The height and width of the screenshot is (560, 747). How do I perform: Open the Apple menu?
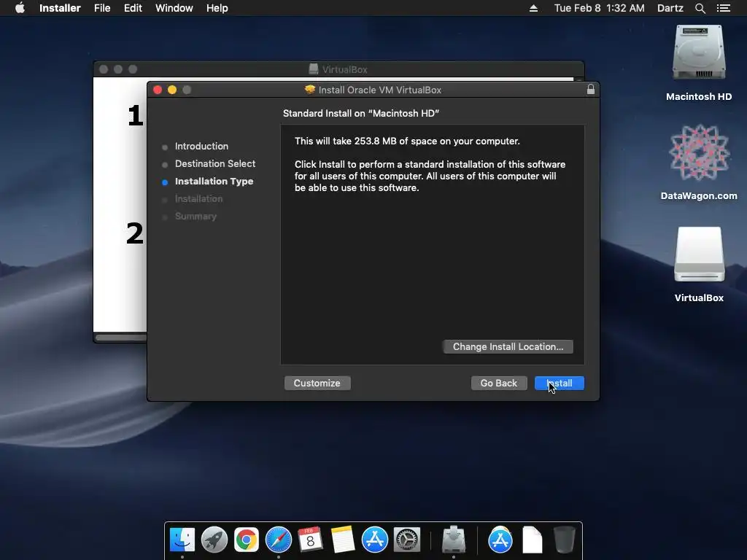(x=20, y=8)
